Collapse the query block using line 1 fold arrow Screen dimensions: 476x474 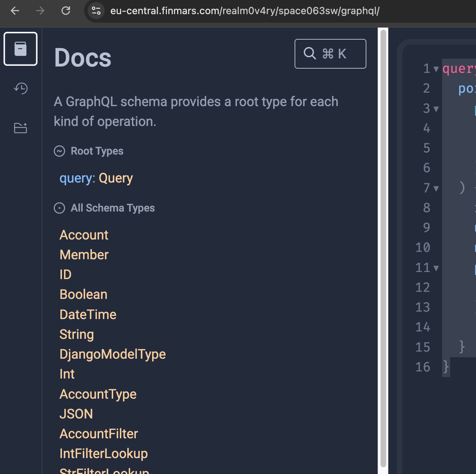[436, 69]
